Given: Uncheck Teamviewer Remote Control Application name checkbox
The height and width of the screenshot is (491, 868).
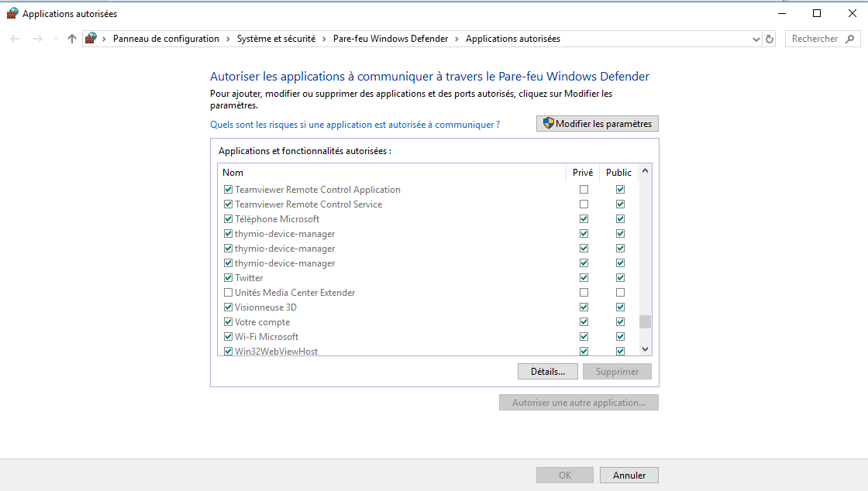Looking at the screenshot, I should 228,190.
